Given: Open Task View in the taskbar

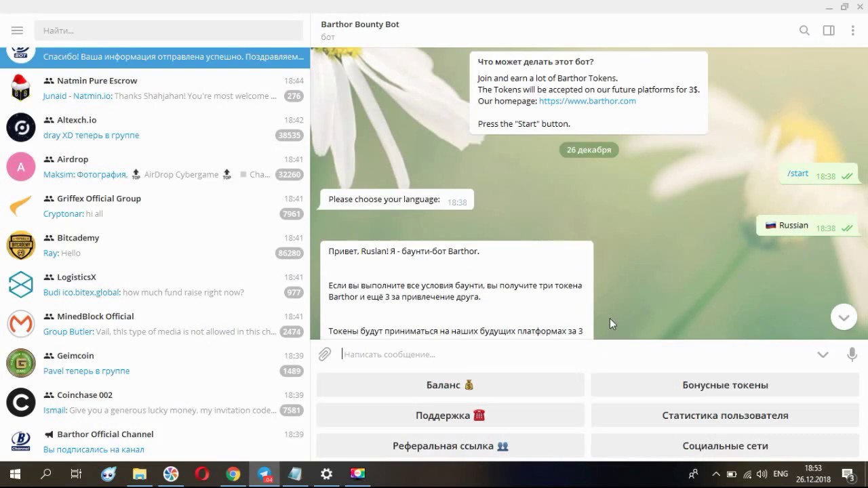Looking at the screenshot, I should pyautogui.click(x=77, y=474).
